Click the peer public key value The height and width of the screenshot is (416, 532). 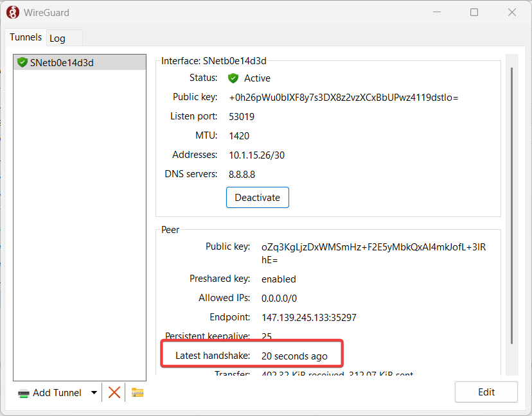point(373,254)
